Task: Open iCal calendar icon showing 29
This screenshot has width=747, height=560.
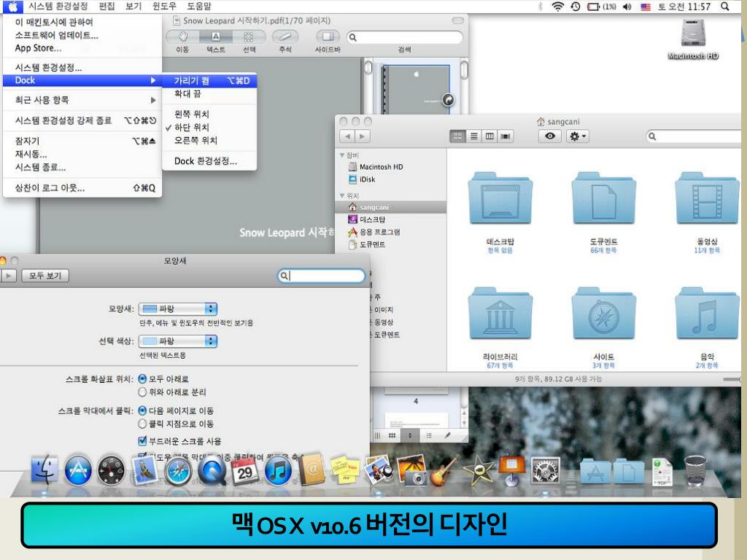Action: coord(244,470)
